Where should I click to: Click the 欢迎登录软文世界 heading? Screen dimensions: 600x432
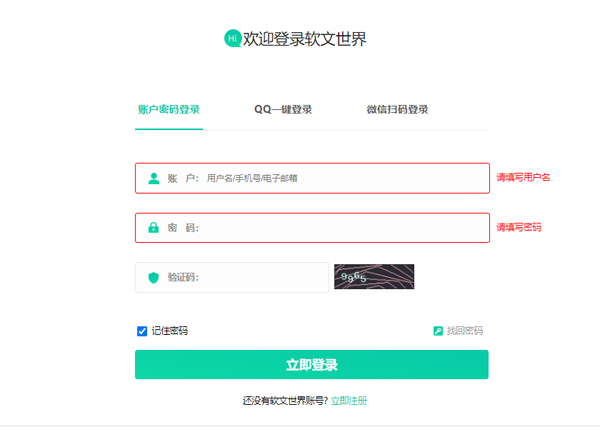(312, 39)
